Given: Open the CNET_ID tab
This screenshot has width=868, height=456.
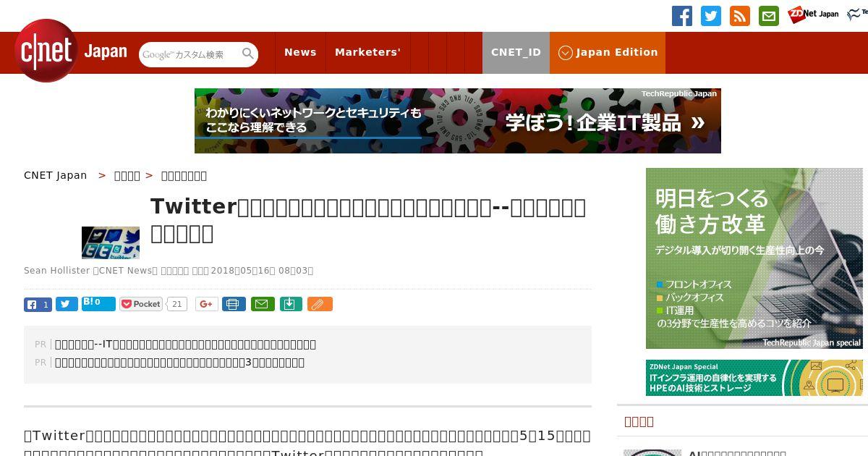Looking at the screenshot, I should pyautogui.click(x=516, y=52).
